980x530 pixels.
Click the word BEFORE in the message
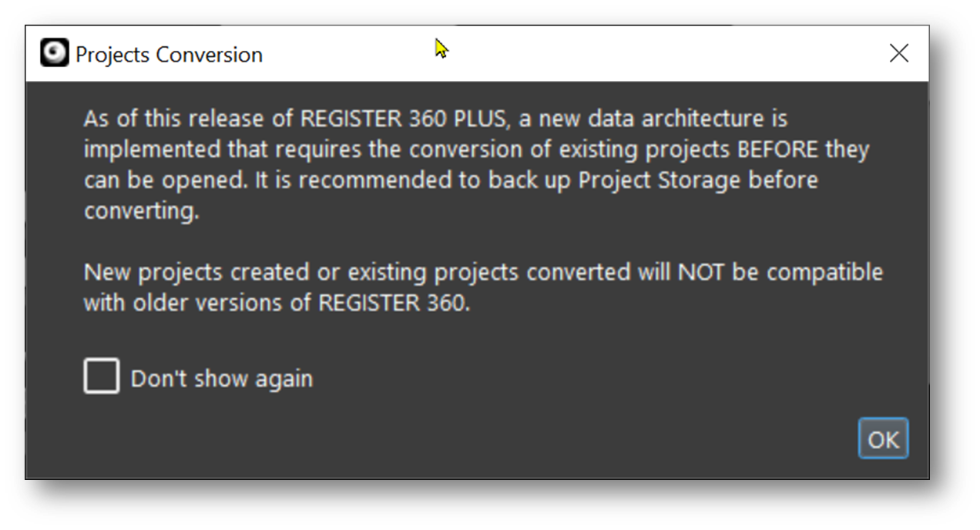point(778,149)
